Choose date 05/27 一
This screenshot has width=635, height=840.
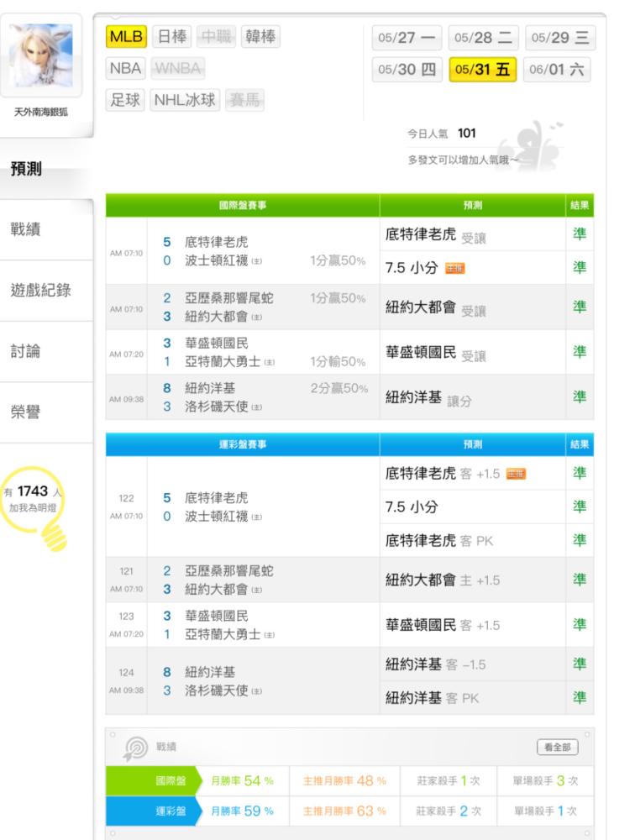(x=407, y=38)
